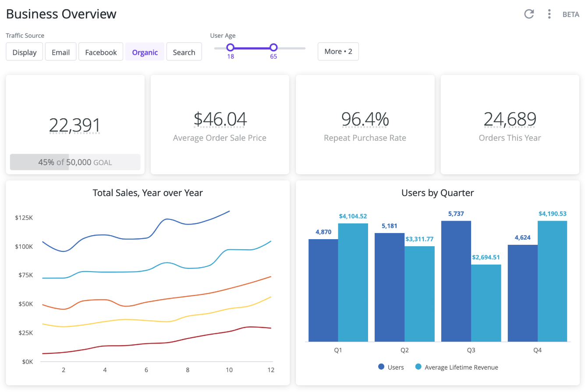
Task: Toggle the Average Lifetime Revenue legend marker
Action: point(418,367)
